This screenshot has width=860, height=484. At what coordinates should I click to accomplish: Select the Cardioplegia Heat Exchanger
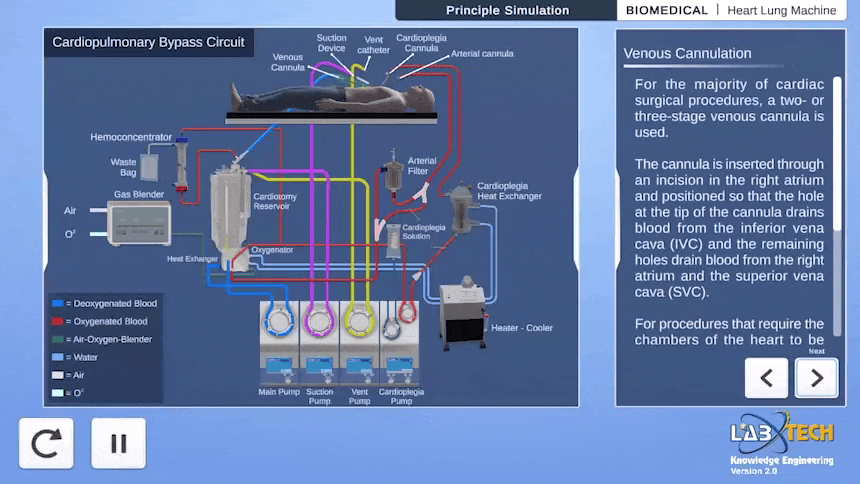[462, 209]
